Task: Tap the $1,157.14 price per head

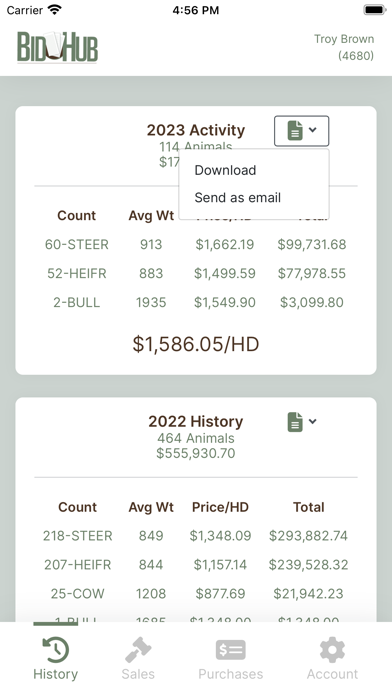Action: click(220, 565)
